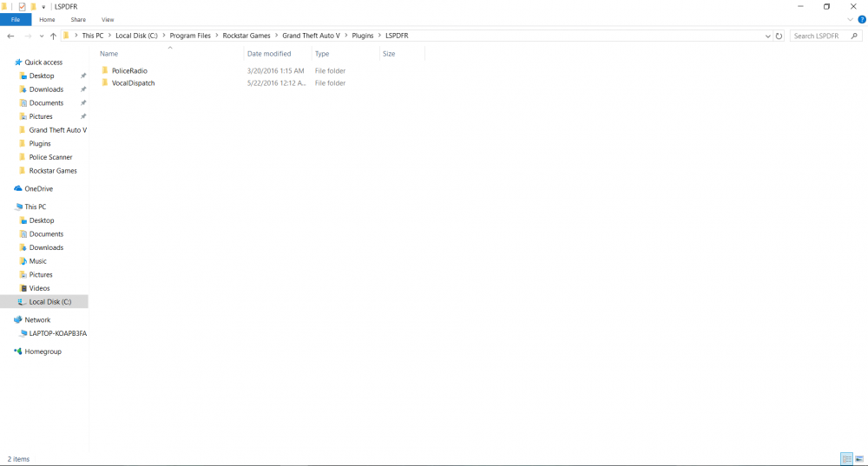Select the PoliceRadio folder

(129, 71)
